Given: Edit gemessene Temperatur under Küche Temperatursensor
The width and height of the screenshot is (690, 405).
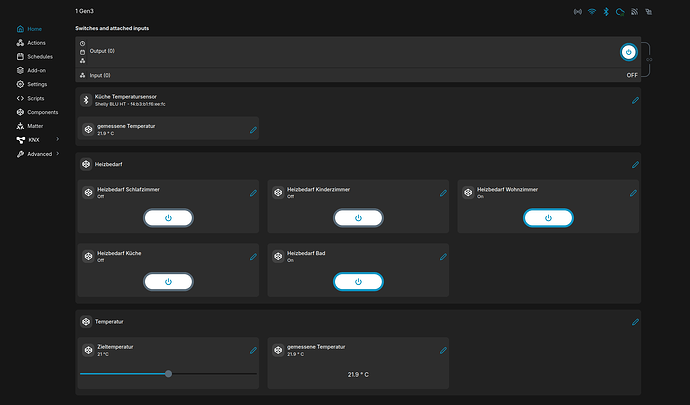Looking at the screenshot, I should coord(253,130).
